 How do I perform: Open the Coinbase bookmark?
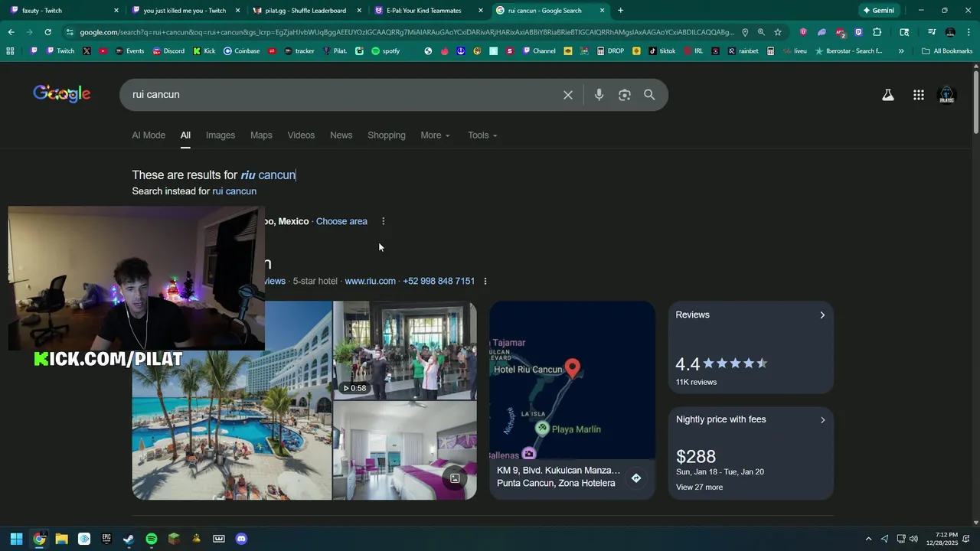coord(241,51)
